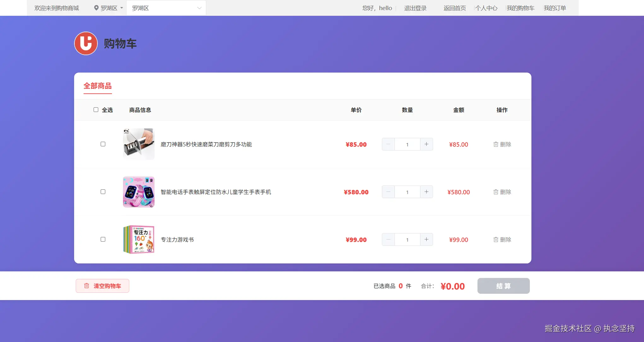Open the 罗湖区 select box chevron
The image size is (644, 342).
199,8
